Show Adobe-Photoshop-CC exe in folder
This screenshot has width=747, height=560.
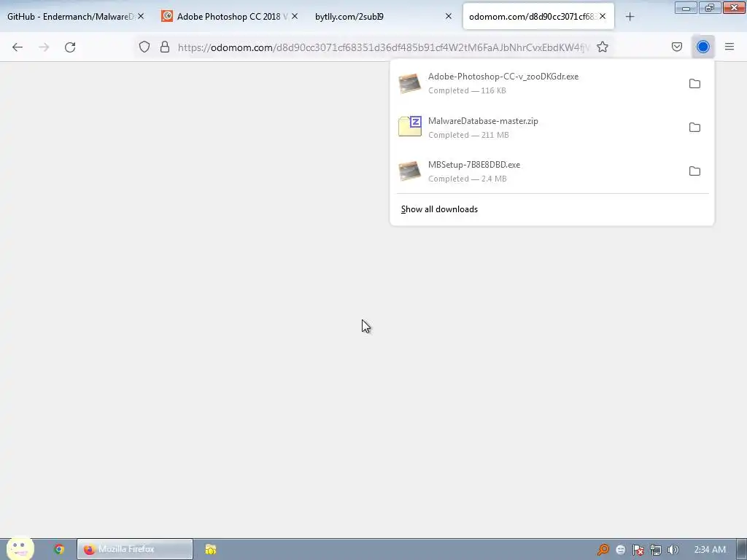coord(694,84)
